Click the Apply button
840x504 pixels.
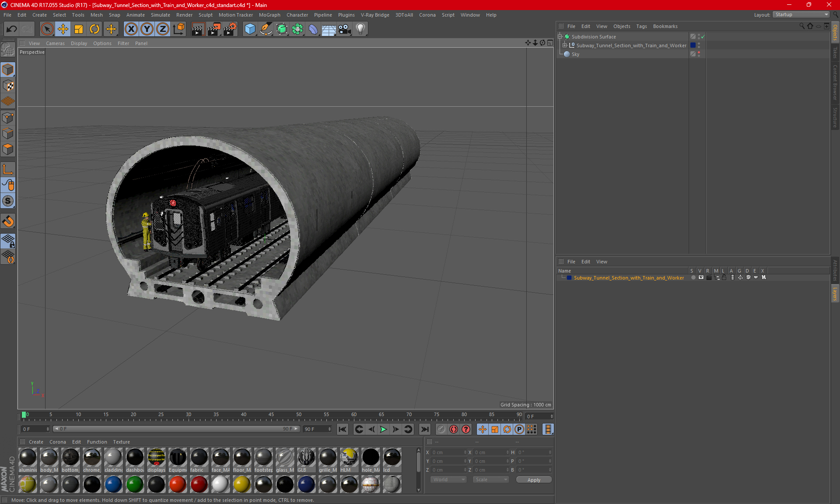[x=534, y=480]
